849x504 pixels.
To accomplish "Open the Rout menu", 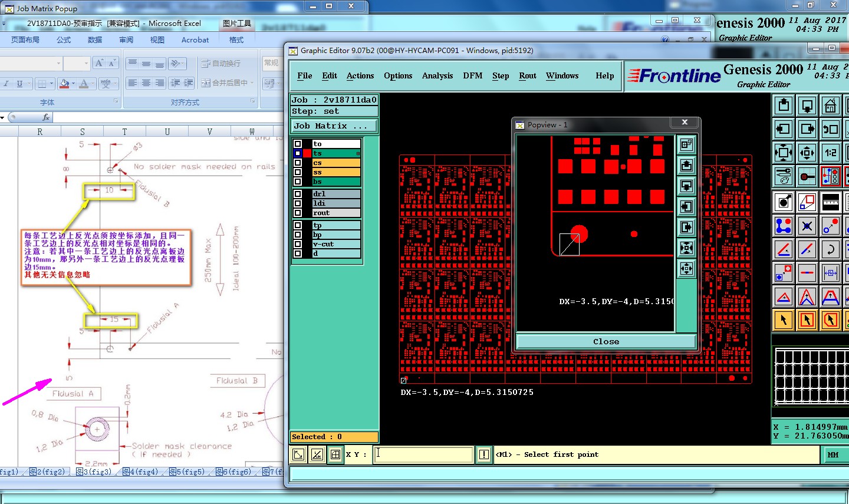I will click(x=528, y=75).
